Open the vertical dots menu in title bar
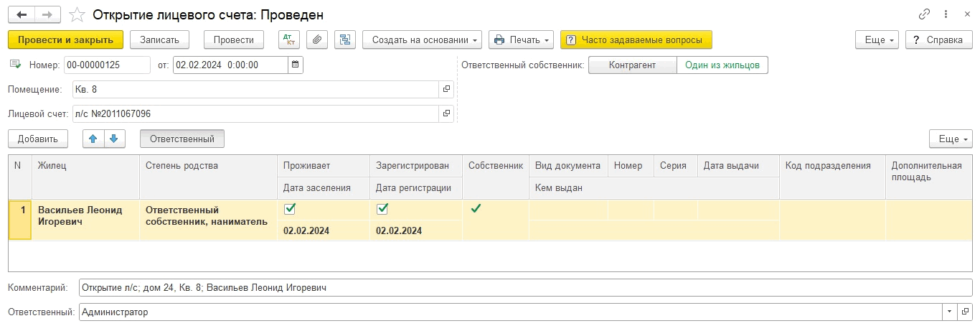The image size is (980, 326). (x=946, y=14)
